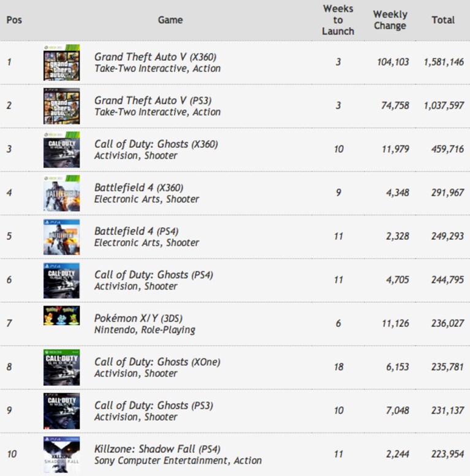Sort by the Total column header

tap(443, 20)
